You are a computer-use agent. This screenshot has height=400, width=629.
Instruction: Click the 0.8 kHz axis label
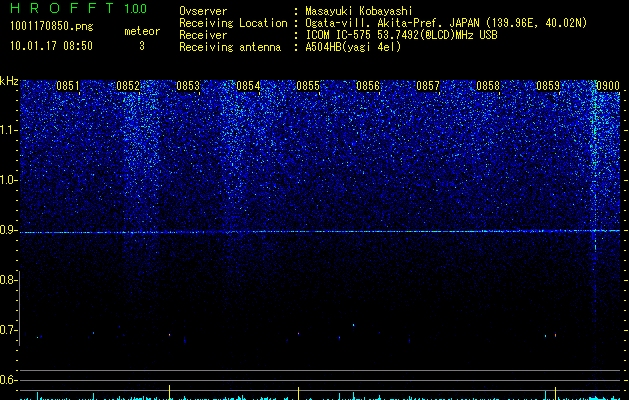pyautogui.click(x=8, y=280)
